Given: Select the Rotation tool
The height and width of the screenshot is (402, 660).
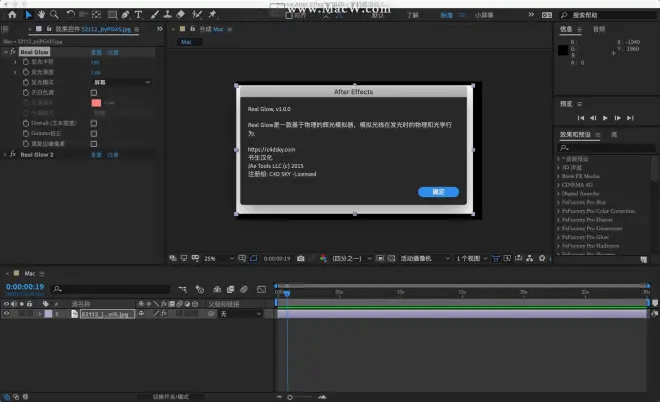Looking at the screenshot, I should (70, 15).
